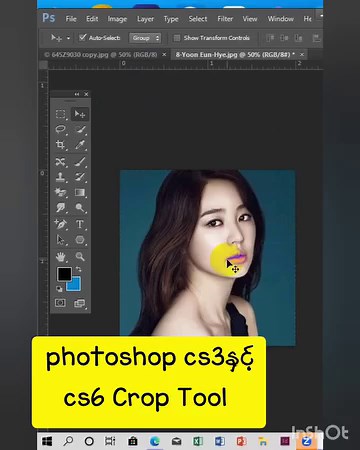
Task: Reset default foreground and background colors
Action: pos(59,289)
